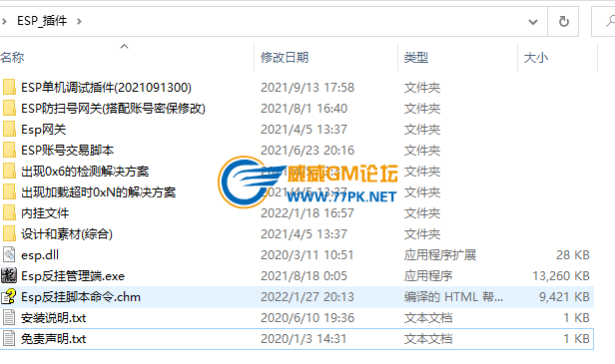Sort by the 名称 column header
Screen dimensions: 615x364
pos(12,58)
